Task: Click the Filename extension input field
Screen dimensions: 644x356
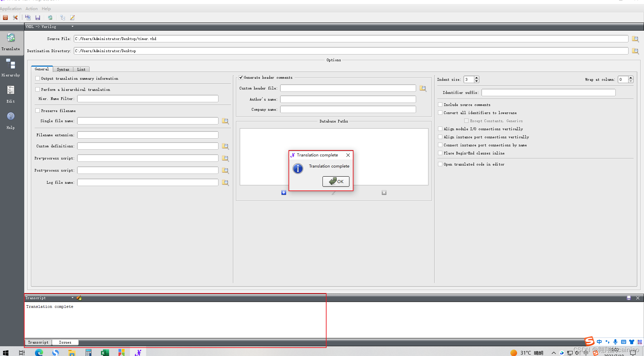Action: click(148, 135)
